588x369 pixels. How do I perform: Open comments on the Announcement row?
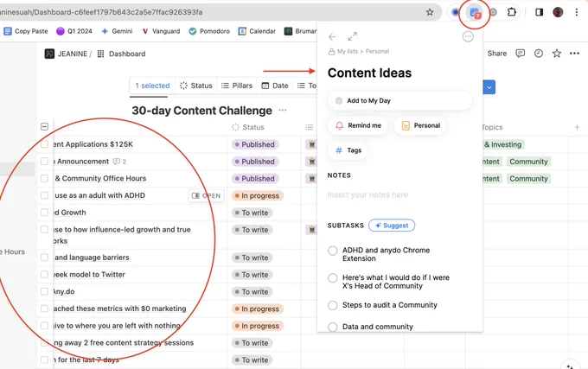click(119, 162)
